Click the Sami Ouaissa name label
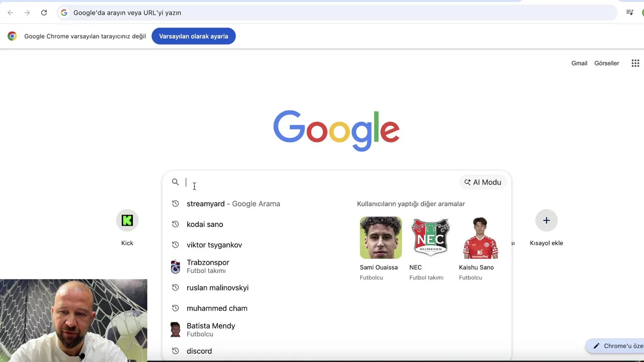The height and width of the screenshot is (362, 644). coord(379,267)
